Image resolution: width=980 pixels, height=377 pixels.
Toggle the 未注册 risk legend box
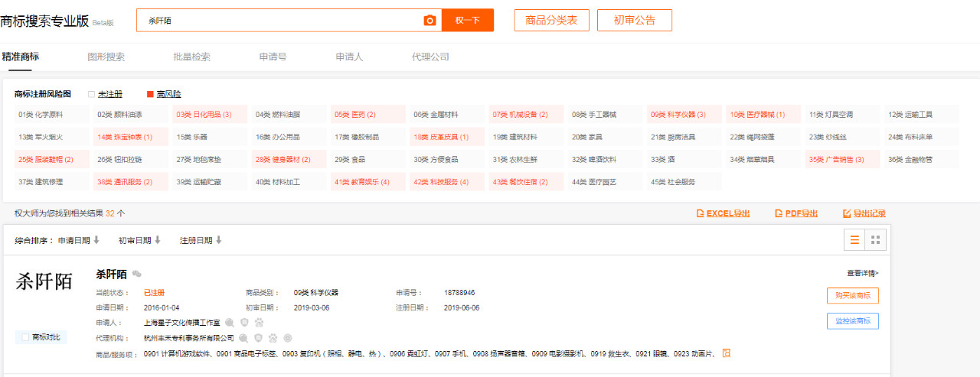pos(91,94)
